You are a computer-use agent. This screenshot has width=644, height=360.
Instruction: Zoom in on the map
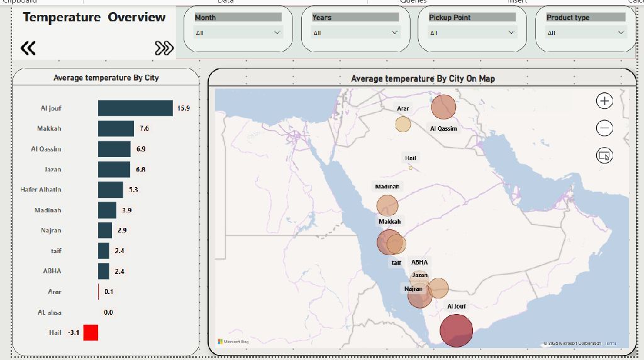click(604, 101)
